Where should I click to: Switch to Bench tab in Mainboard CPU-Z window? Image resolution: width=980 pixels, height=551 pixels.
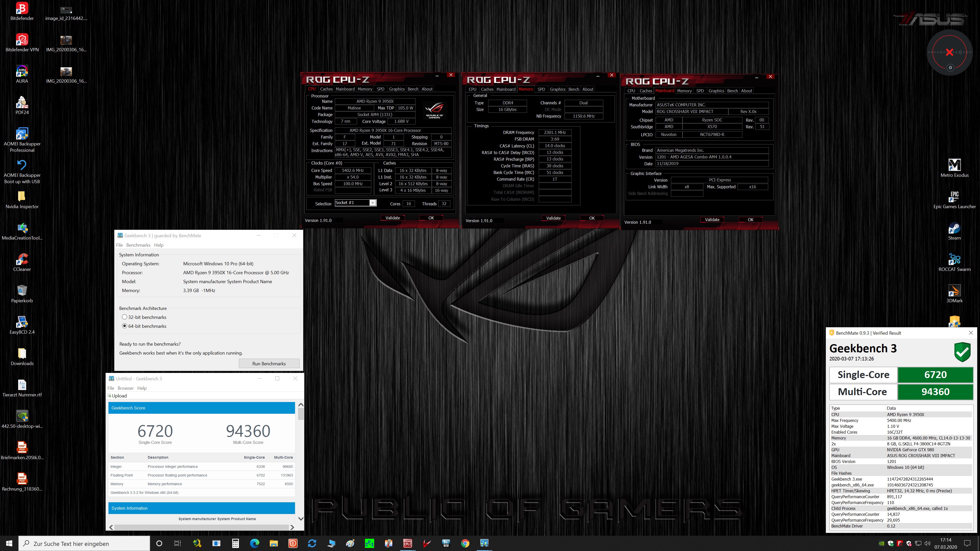pyautogui.click(x=732, y=91)
